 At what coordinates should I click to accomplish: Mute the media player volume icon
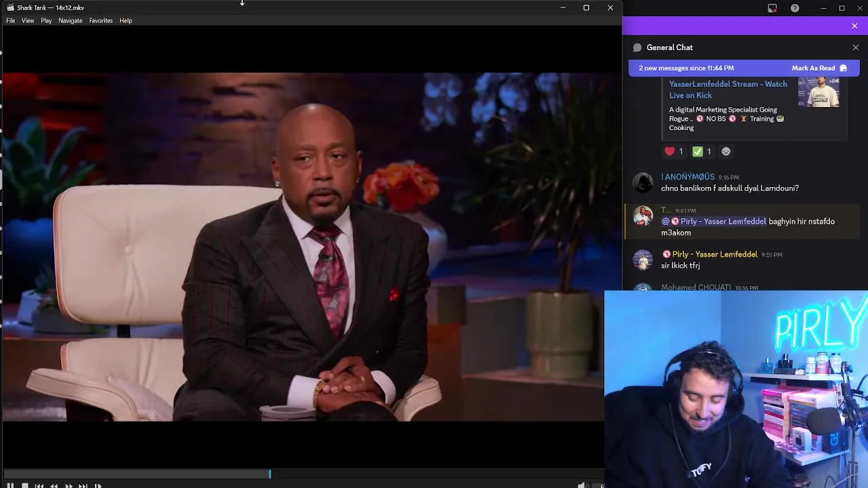point(583,485)
